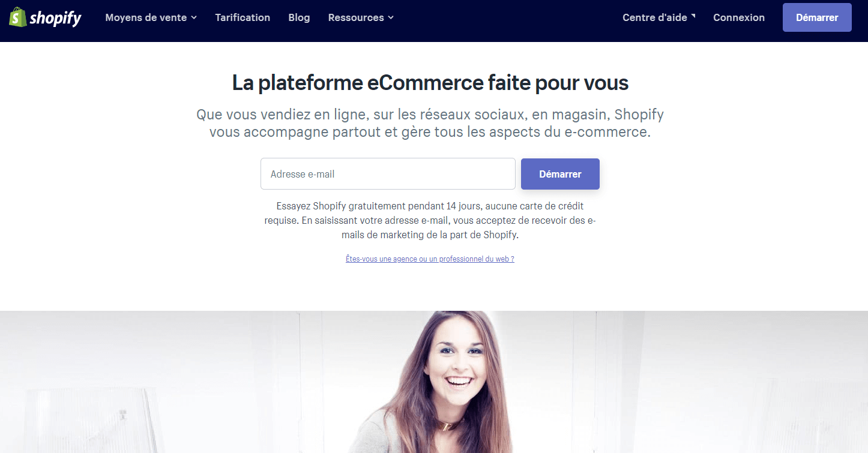Open the agence ou professionnel du web link

(430, 259)
